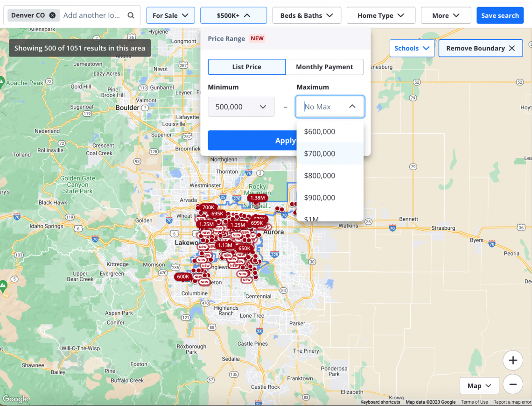Click the Google logo on the map
Screen dimensions: 532x406
[15, 399]
